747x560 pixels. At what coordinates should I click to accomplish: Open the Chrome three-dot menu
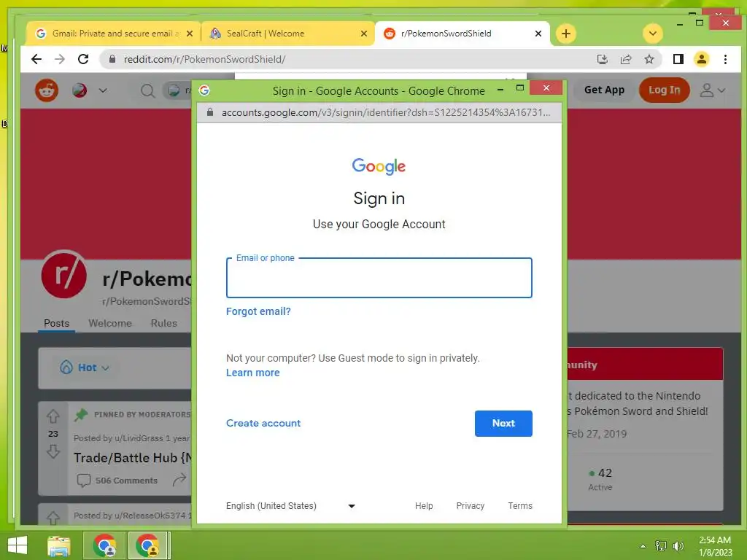click(725, 59)
